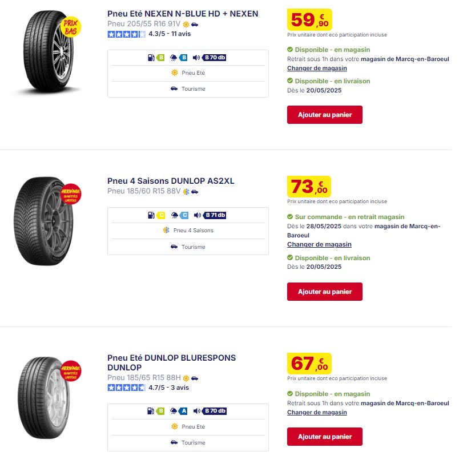Click Changer de magasin under DUNLOP BLURESPONS

pos(317,412)
